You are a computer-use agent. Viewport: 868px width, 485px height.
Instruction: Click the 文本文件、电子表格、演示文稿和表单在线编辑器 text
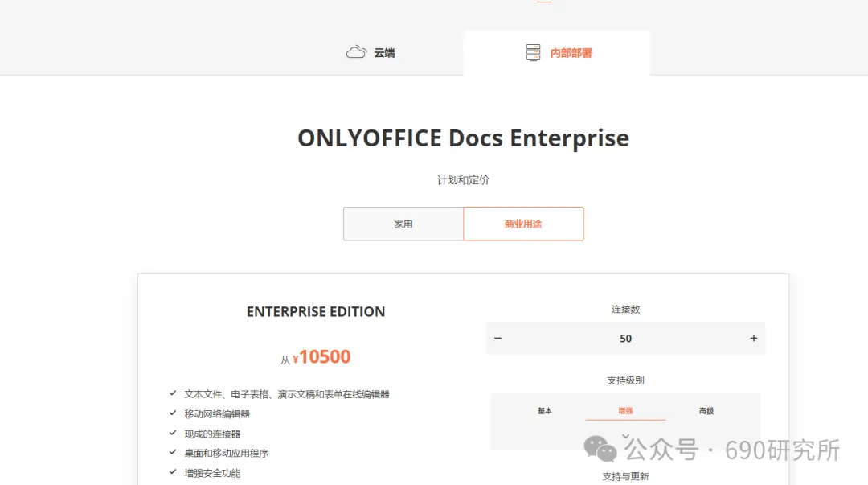click(x=287, y=394)
